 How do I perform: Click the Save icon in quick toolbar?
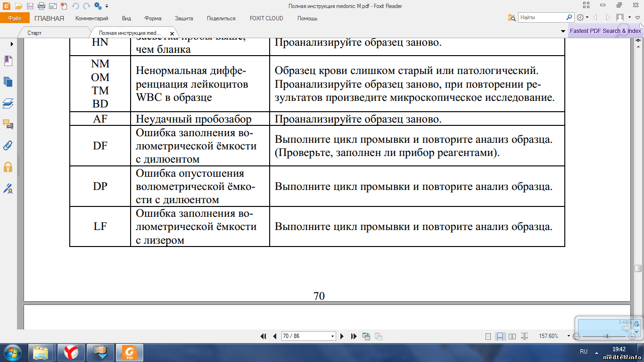tap(30, 6)
